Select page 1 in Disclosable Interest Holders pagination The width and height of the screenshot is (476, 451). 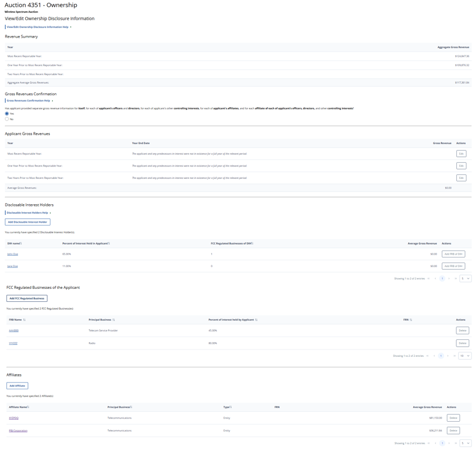442,278
